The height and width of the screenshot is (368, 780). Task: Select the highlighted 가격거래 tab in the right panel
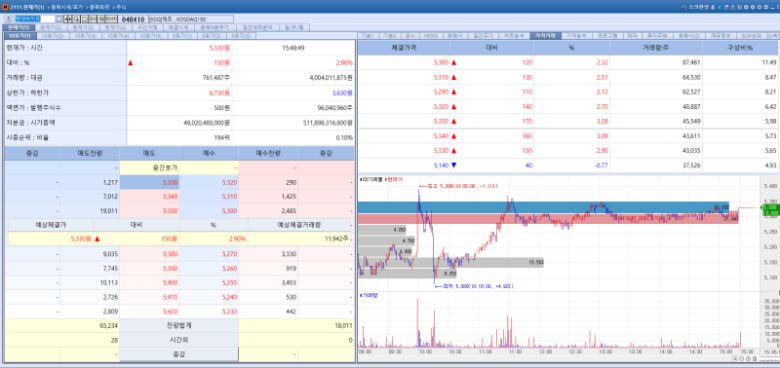point(546,36)
